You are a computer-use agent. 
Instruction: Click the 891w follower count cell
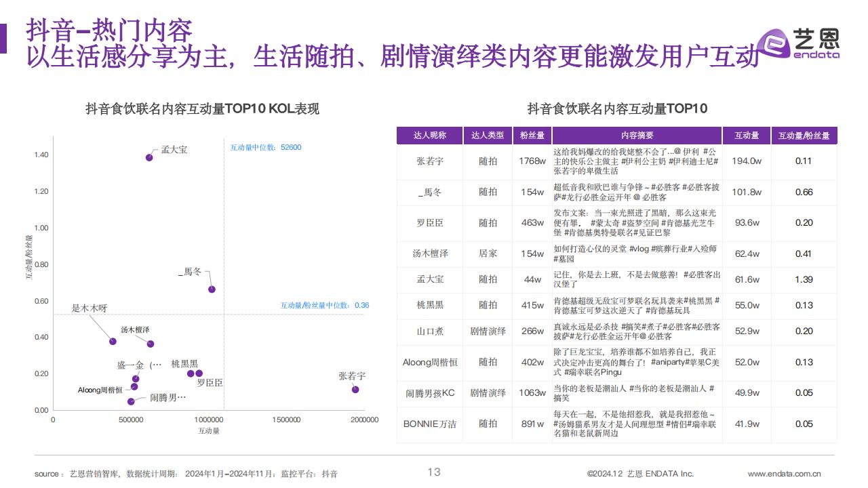click(x=532, y=424)
